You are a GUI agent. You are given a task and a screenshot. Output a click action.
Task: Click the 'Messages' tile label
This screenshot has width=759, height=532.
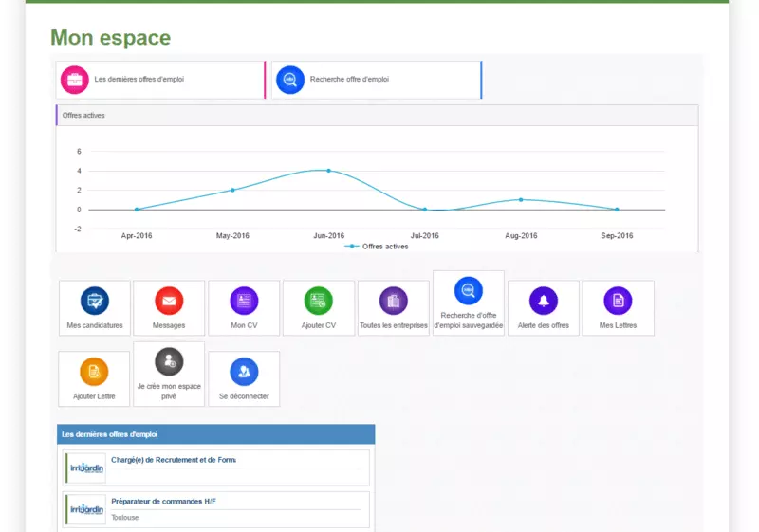[x=169, y=325]
